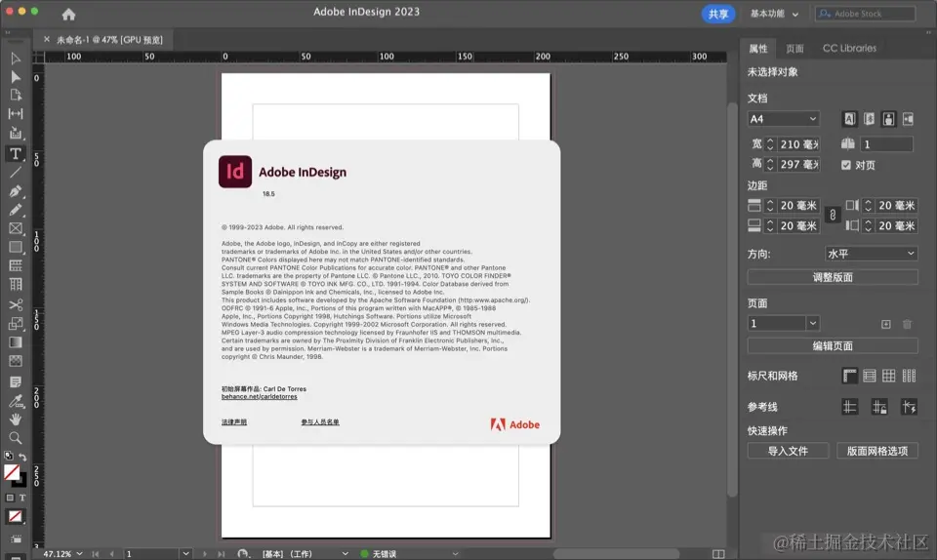
Task: Select the Note tool
Action: point(16,381)
